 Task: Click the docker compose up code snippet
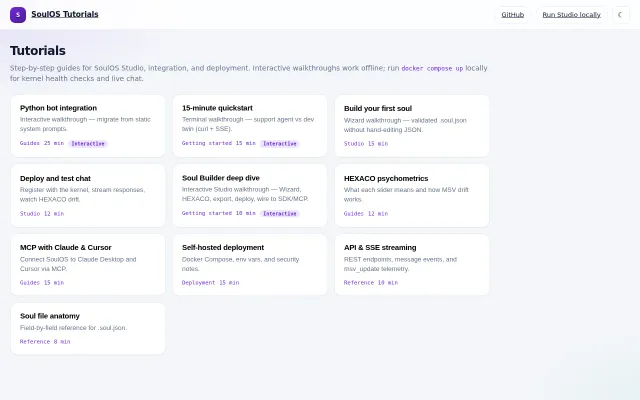[x=432, y=68]
